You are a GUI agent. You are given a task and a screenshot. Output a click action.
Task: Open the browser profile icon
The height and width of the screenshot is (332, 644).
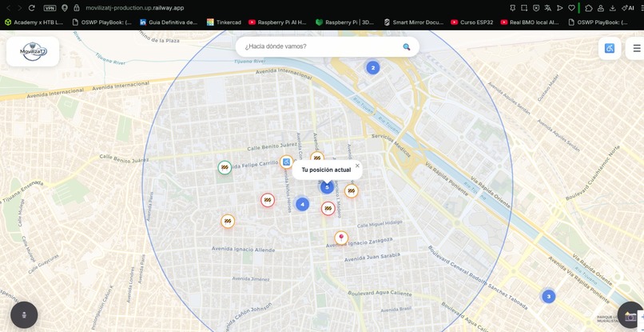601,8
